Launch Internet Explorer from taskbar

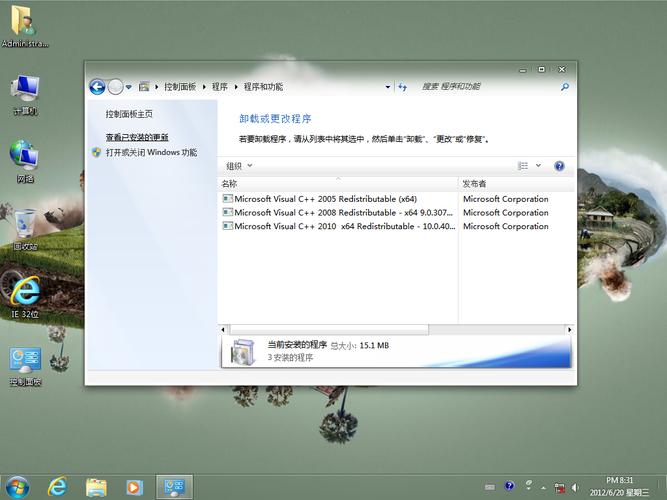pos(57,487)
